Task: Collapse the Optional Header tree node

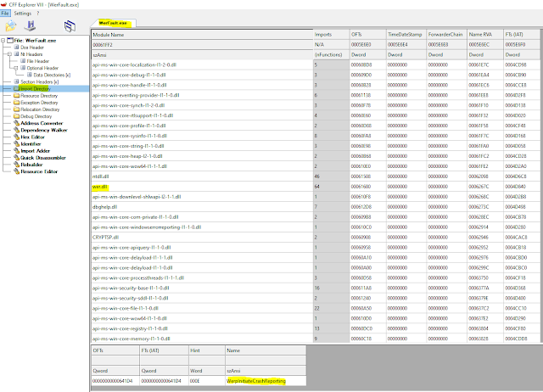Action: [16, 68]
